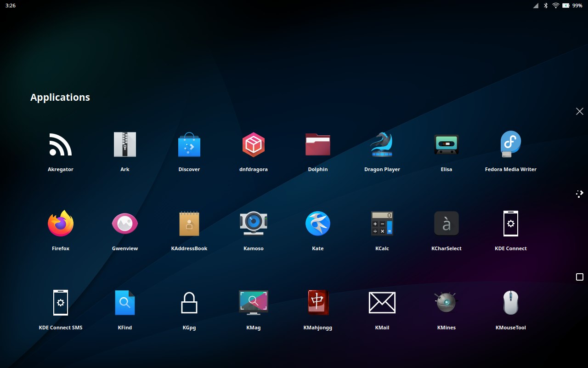Start the Kamoso camera app
588x368 pixels.
point(254,224)
